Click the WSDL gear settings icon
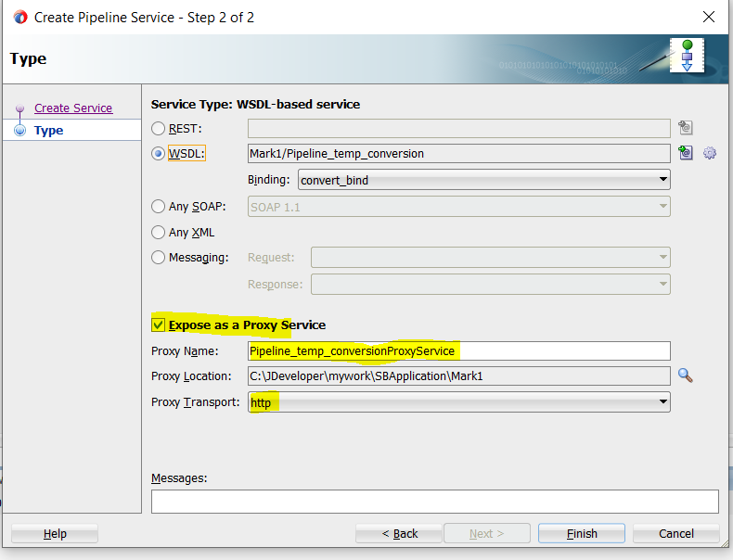Screen dimensions: 733x560 click(710, 153)
